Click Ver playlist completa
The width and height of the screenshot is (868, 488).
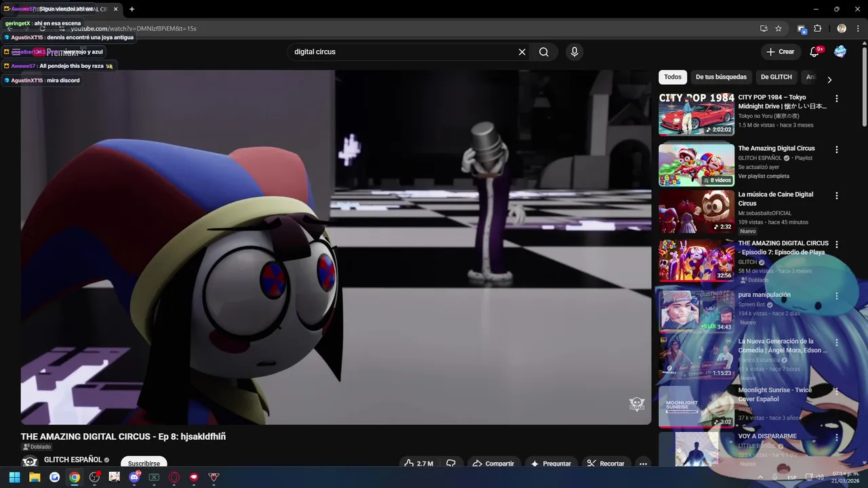[765, 176]
